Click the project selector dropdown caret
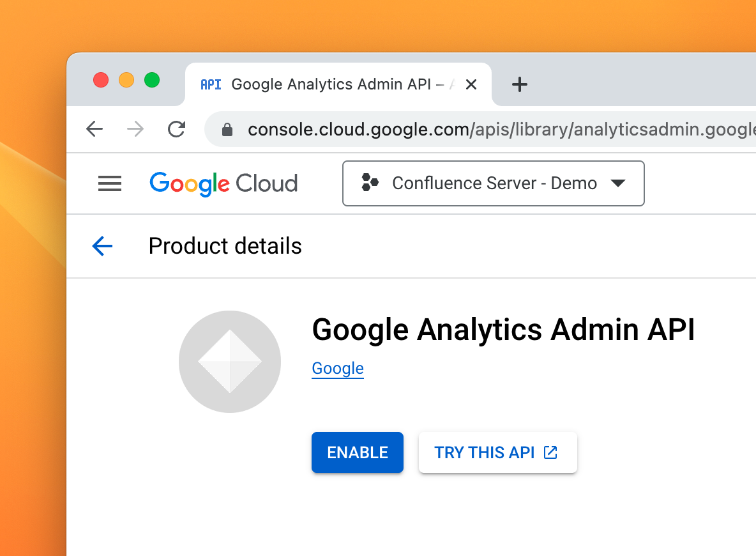The image size is (756, 556). 617,184
